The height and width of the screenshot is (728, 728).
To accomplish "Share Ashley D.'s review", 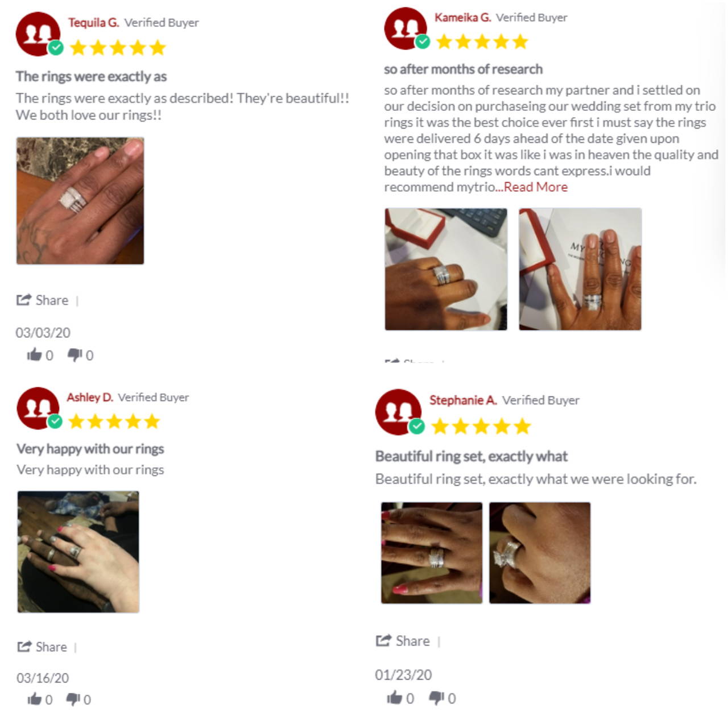I will click(x=42, y=647).
